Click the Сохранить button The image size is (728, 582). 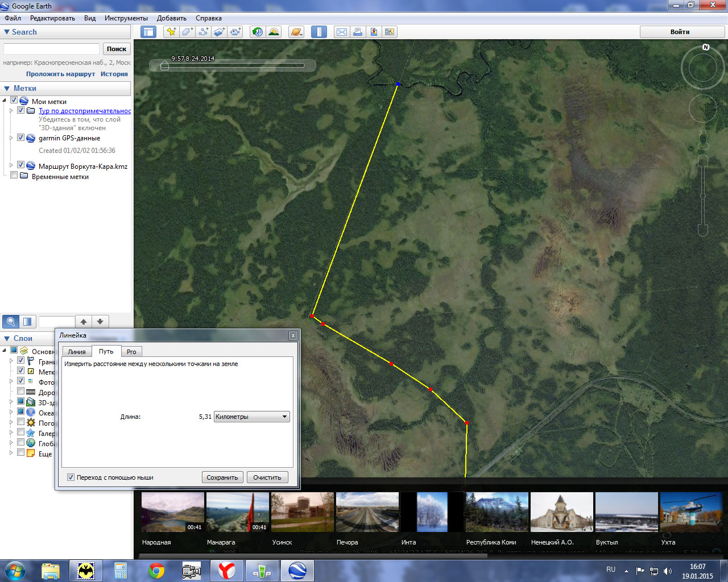coord(222,477)
